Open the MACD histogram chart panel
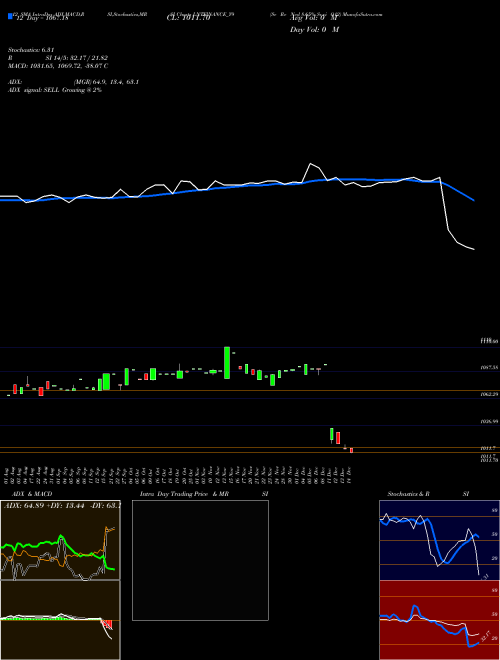The height and width of the screenshot is (660, 500). pos(60,620)
